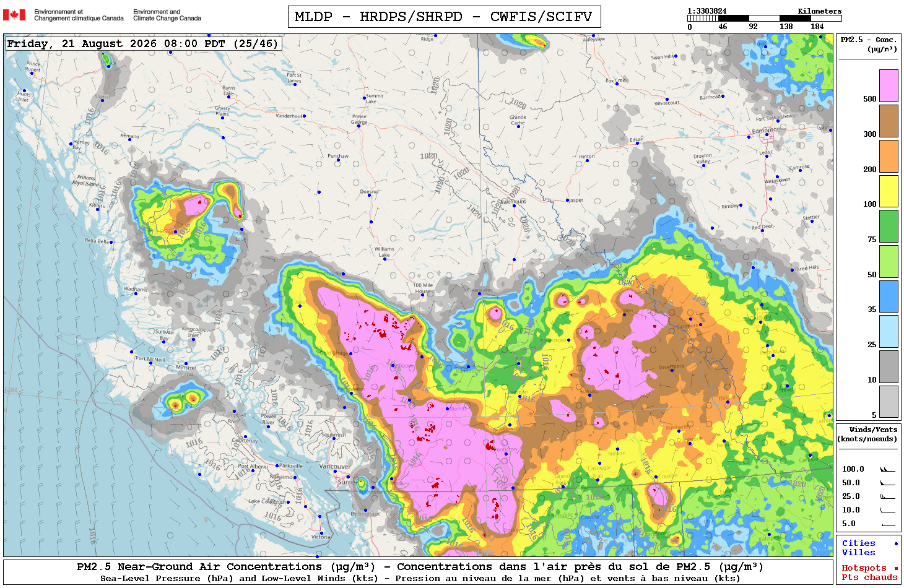The height and width of the screenshot is (588, 904).
Task: Click the 25.0 knots wind barb symbol
Action: tap(887, 496)
